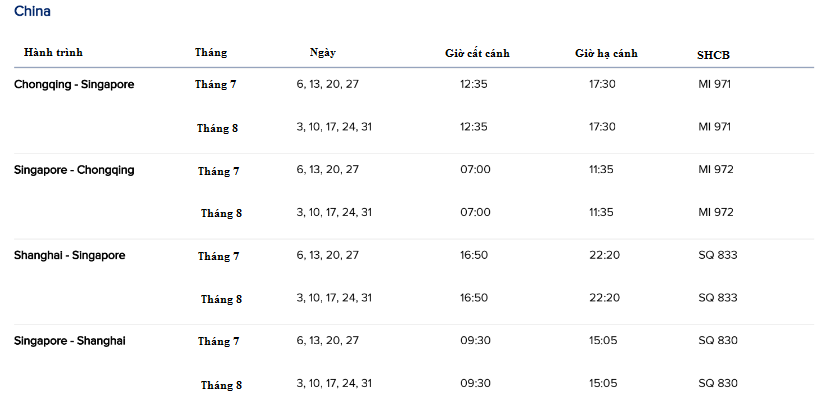The width and height of the screenshot is (825, 415).
Task: Click the first 22:20 arrival time
Action: [x=604, y=255]
